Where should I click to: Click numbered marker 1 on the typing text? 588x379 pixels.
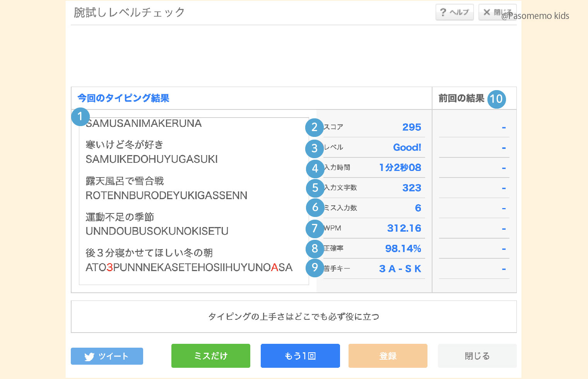[x=80, y=116]
